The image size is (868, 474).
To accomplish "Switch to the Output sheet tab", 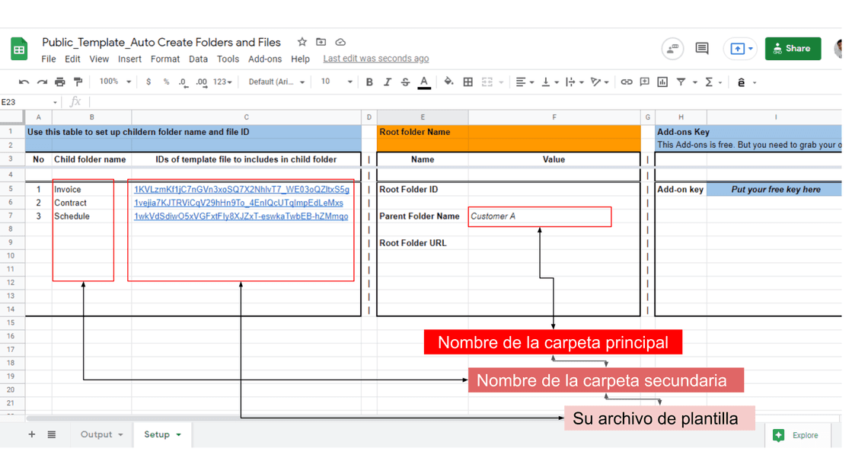I will point(101,434).
